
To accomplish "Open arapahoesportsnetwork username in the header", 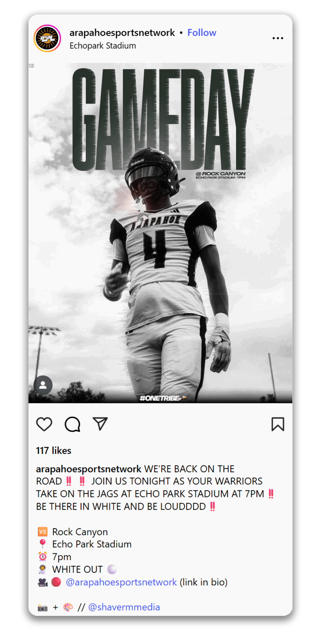I will 122,32.
